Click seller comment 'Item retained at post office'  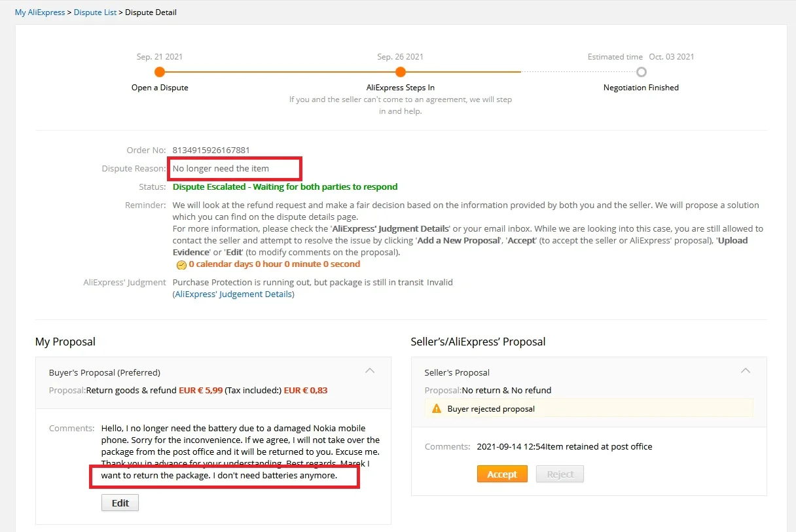click(599, 447)
